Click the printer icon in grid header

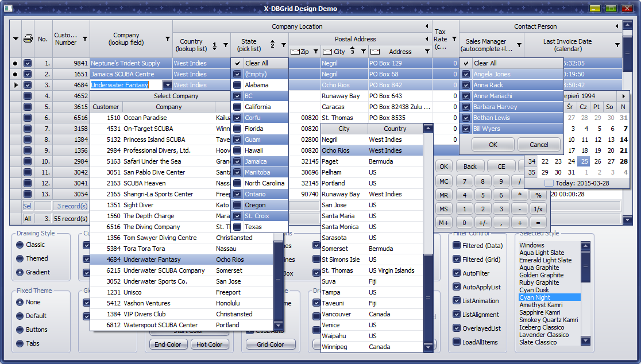[28, 39]
